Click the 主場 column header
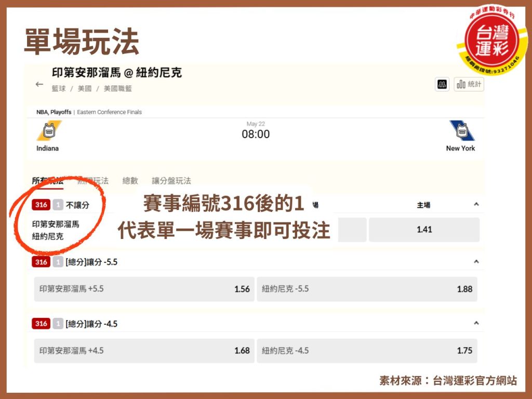The height and width of the screenshot is (399, 532). pyautogui.click(x=423, y=205)
